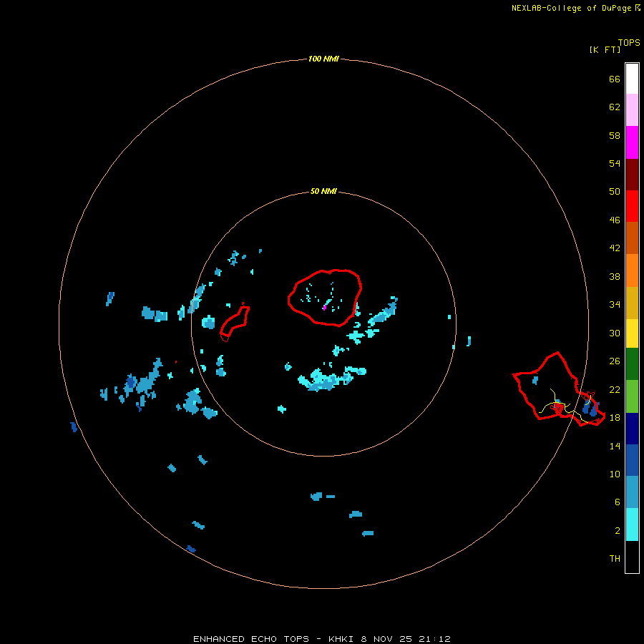Select the cyan swatch above TH
644x644 pixels.
click(632, 525)
